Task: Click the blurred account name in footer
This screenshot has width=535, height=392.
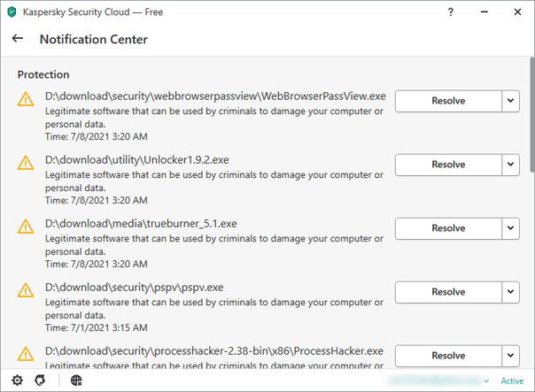Action: click(434, 380)
